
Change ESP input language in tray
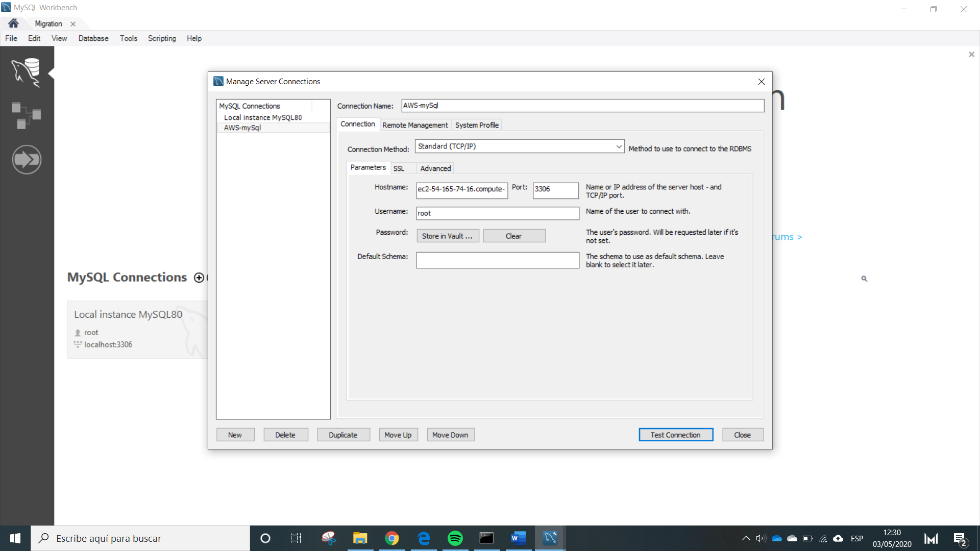[x=857, y=538]
